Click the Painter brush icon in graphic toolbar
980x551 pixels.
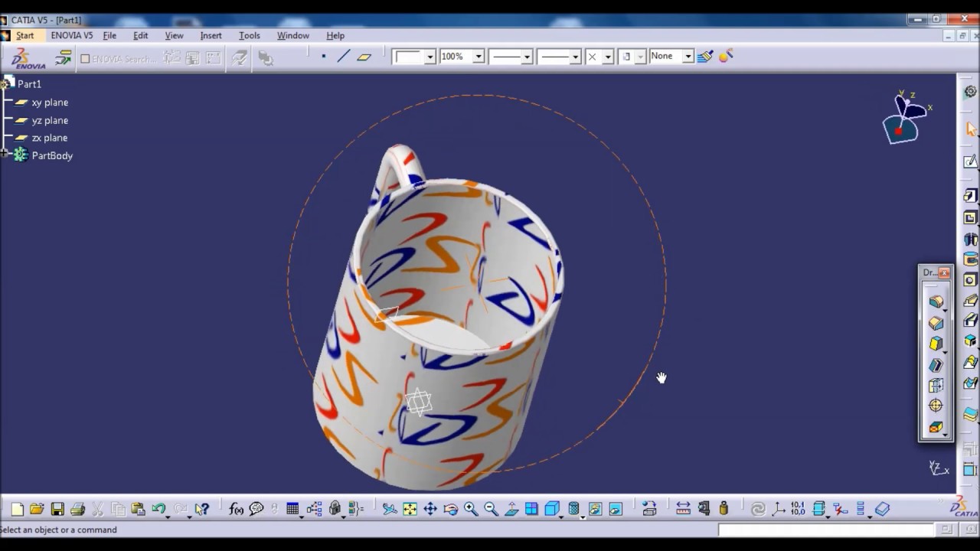point(705,56)
